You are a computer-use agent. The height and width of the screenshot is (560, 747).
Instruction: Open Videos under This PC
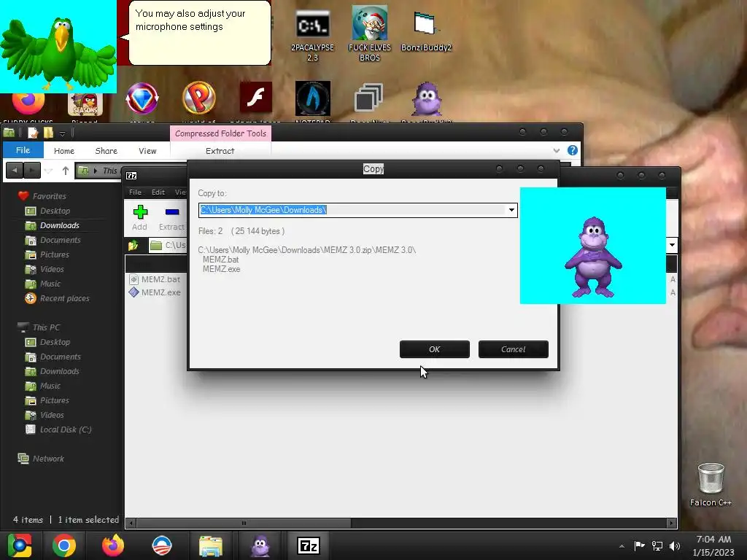point(44,415)
